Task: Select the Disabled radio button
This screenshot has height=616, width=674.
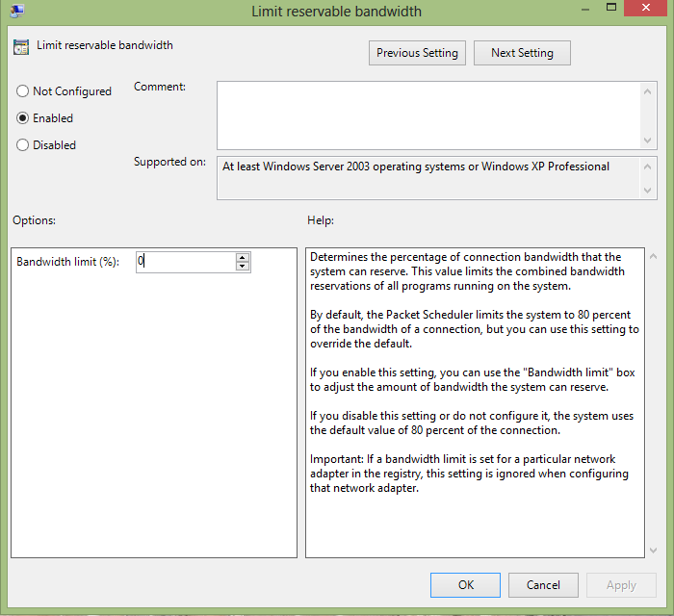Action: (x=22, y=145)
